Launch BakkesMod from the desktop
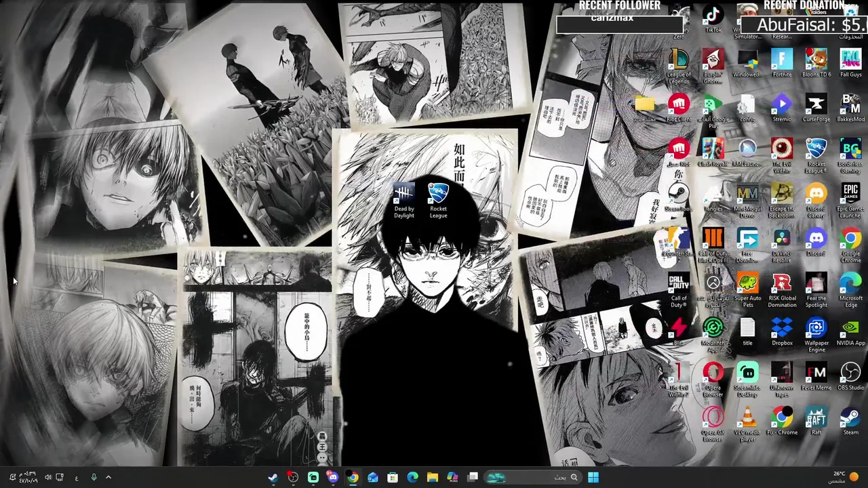The image size is (868, 488). tap(850, 108)
